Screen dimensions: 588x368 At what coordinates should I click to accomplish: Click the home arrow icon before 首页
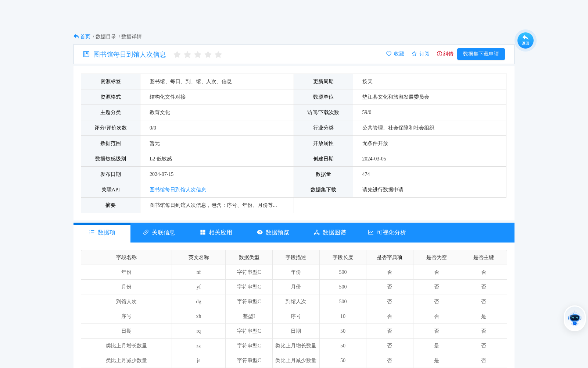[x=76, y=36]
